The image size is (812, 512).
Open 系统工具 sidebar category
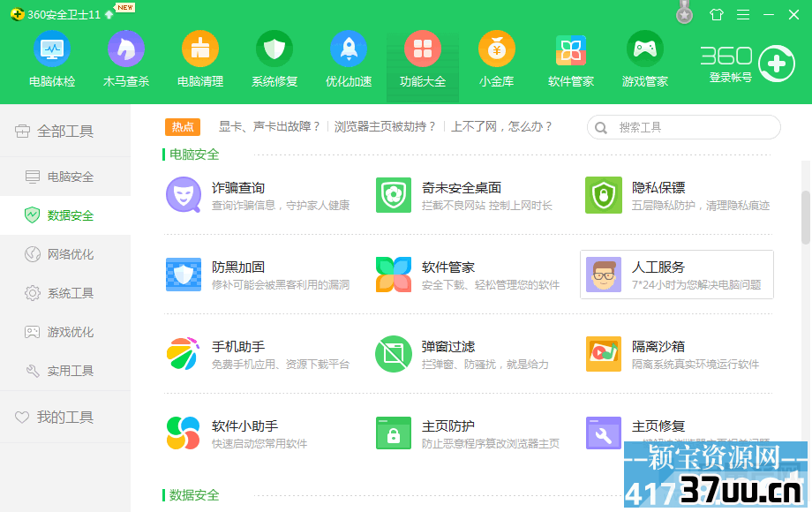pos(65,293)
